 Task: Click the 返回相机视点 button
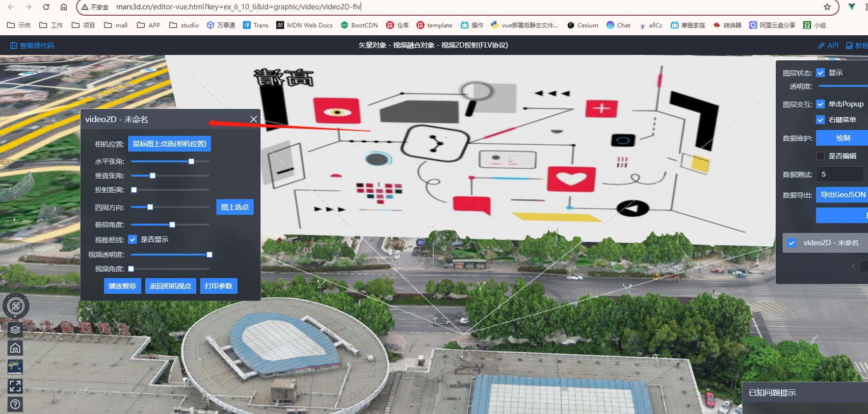tap(171, 286)
